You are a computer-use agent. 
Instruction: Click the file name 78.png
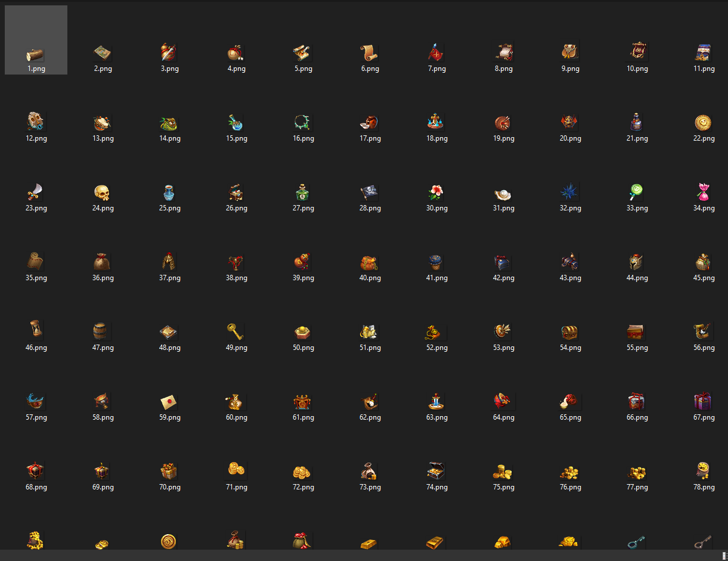click(704, 487)
